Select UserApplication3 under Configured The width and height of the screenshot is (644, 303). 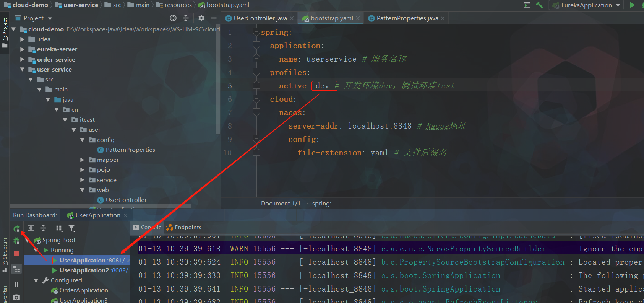pos(83,300)
